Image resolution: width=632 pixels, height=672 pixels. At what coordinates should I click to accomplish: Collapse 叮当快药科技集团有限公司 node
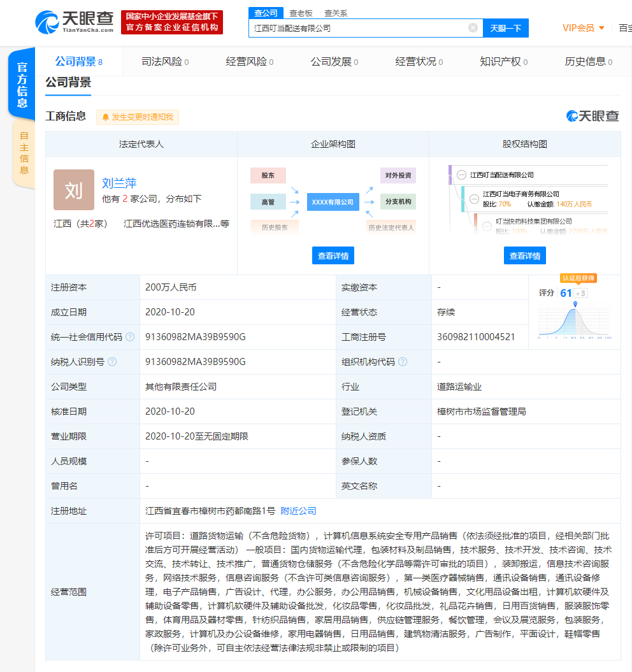[487, 226]
